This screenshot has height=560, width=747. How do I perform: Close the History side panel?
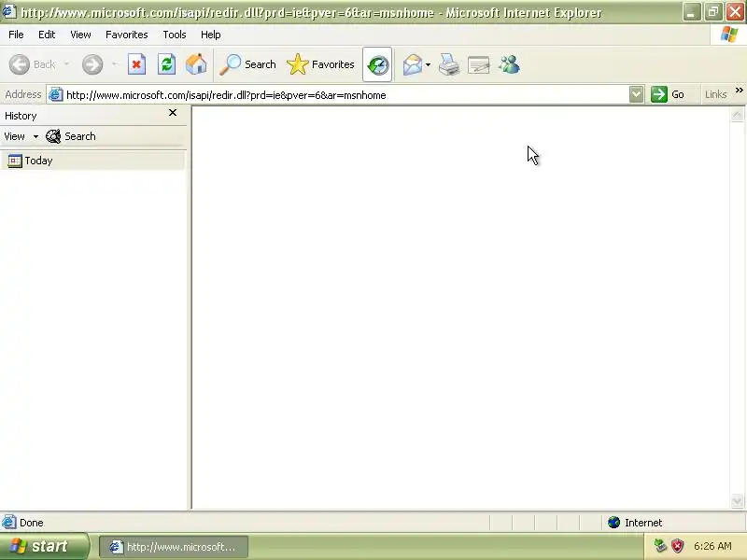click(173, 113)
